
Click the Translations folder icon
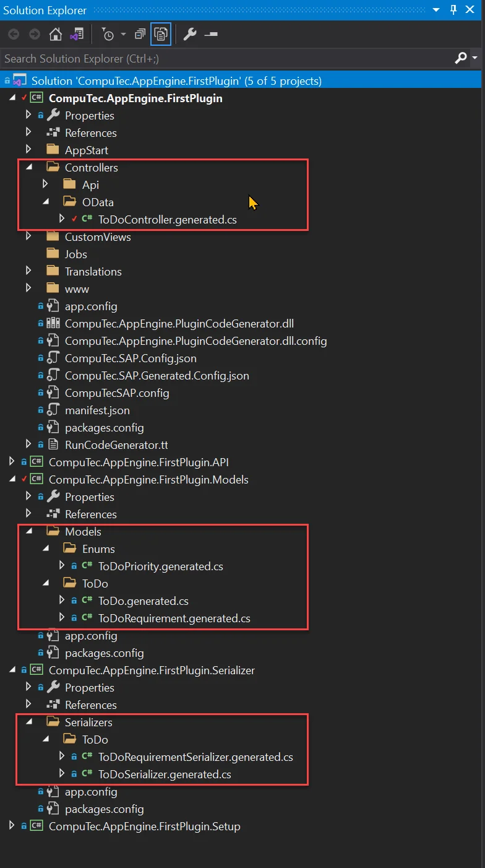[54, 272]
